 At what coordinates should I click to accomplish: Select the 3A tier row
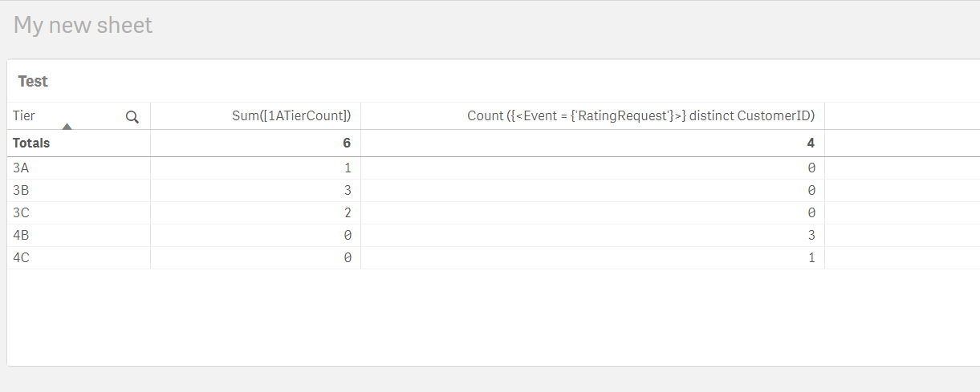22,168
